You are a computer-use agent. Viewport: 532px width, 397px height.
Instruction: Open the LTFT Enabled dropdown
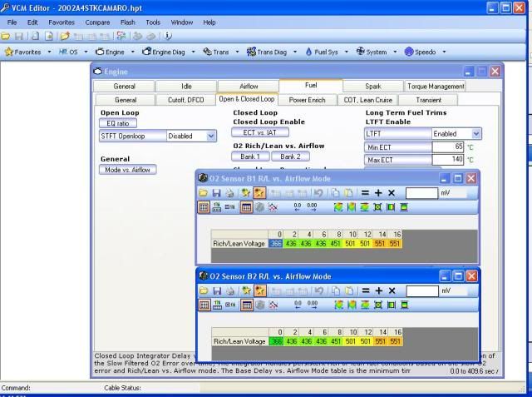tap(475, 133)
